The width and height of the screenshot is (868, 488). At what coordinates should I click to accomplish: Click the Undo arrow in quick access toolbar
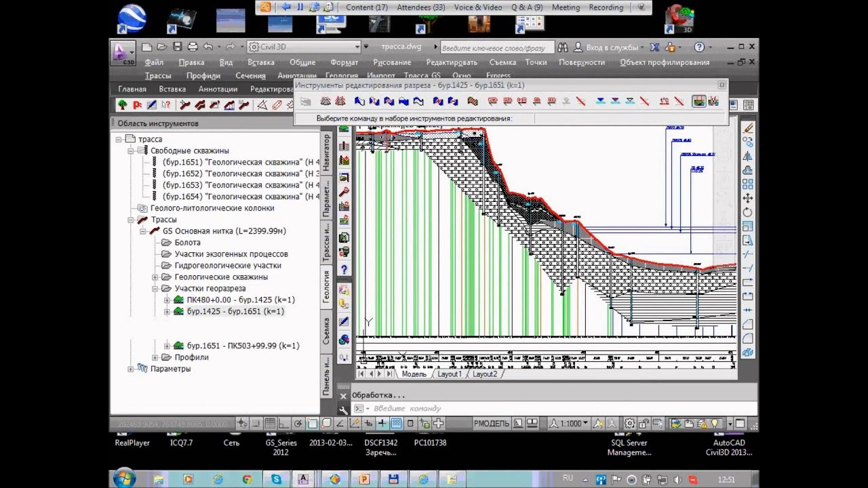(208, 47)
